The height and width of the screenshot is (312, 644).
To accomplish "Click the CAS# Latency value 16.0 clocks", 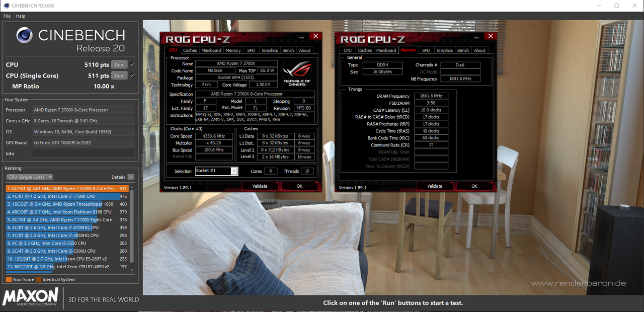I will tap(431, 110).
